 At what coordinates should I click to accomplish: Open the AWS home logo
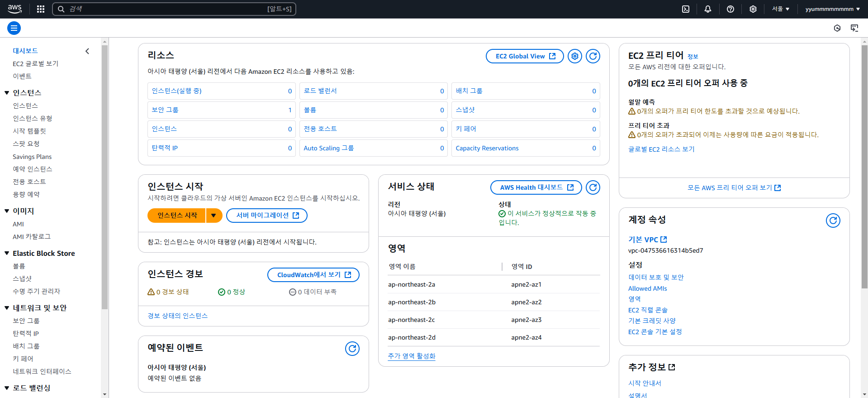[x=14, y=9]
